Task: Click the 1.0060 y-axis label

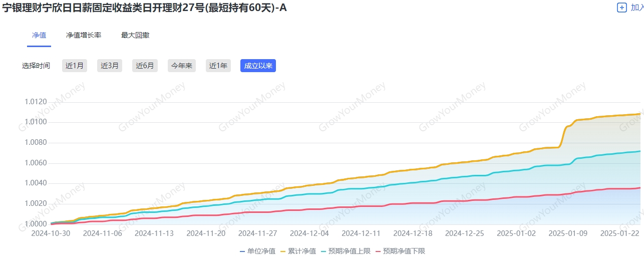Action: pyautogui.click(x=36, y=163)
